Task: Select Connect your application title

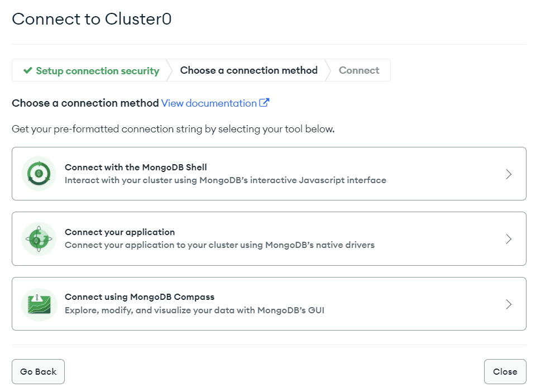Action: [119, 232]
